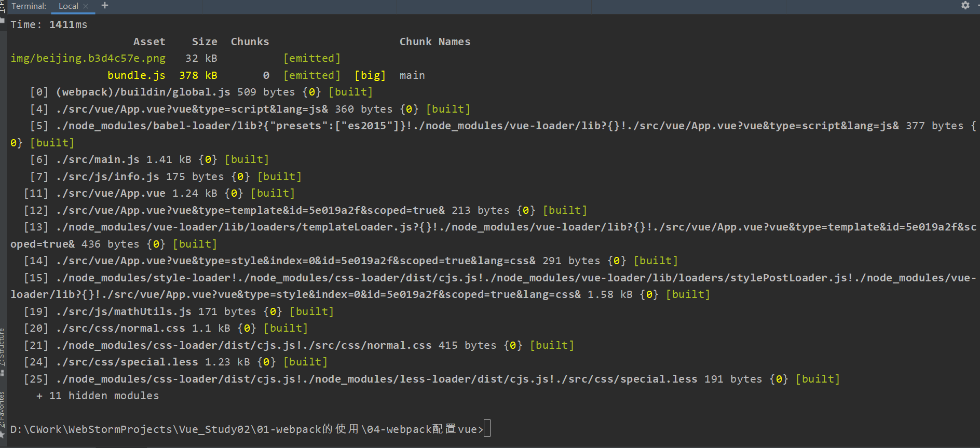Switch to the Local terminal tab
This screenshot has height=448, width=980.
click(x=69, y=6)
